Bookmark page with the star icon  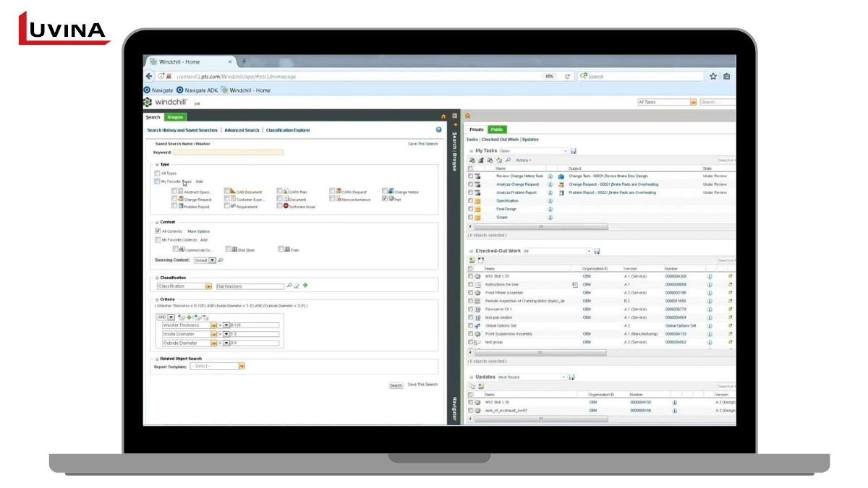pyautogui.click(x=713, y=76)
